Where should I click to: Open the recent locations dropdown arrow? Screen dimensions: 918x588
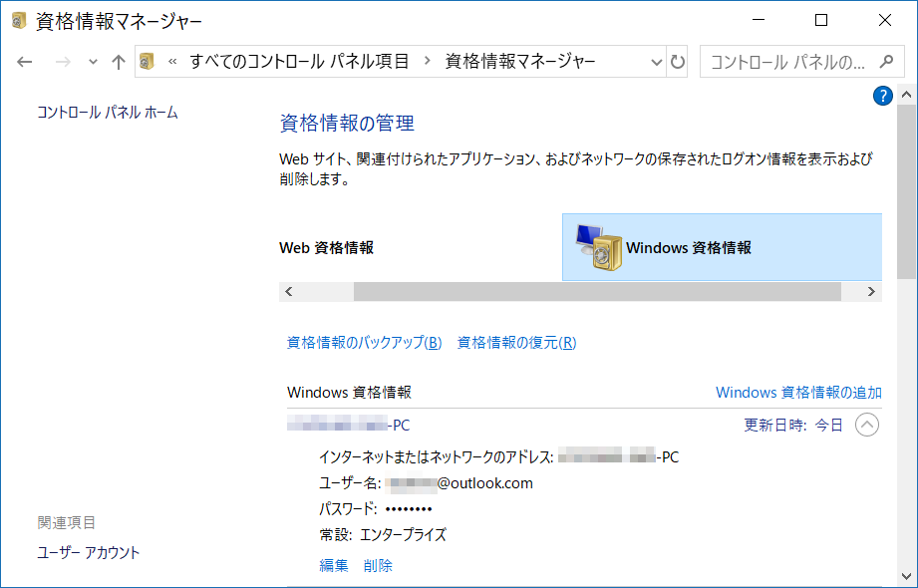click(x=93, y=62)
